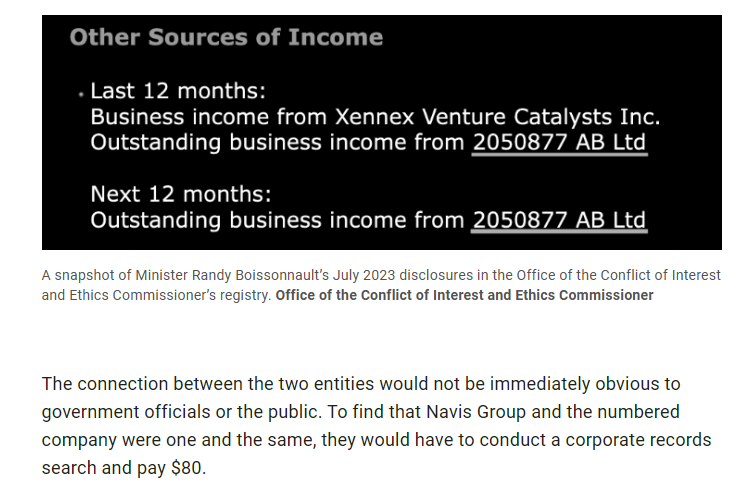Click the bullet dot before 'Last 12 months'
740x484 pixels.
[x=80, y=94]
